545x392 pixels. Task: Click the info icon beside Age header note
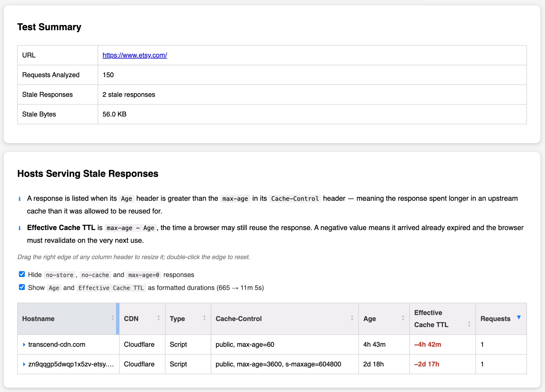(19, 199)
